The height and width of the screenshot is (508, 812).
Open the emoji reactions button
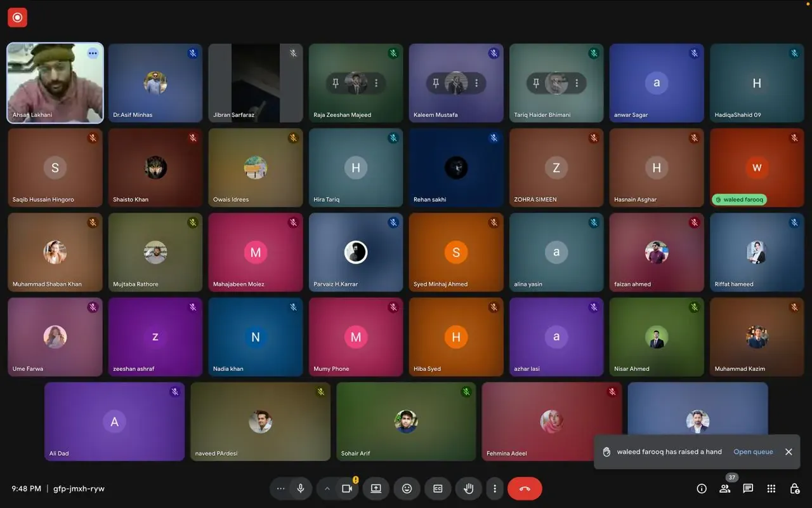click(x=407, y=488)
